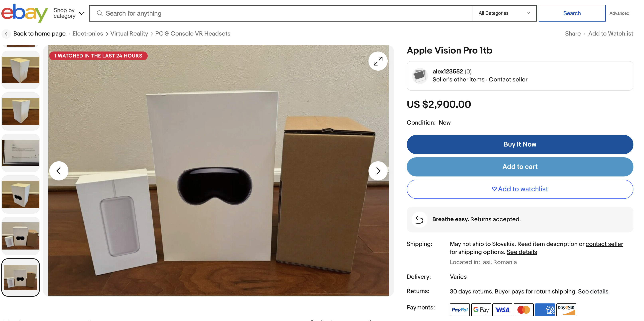This screenshot has width=644, height=321.
Task: Click the PayPal payment icon
Action: point(459,310)
